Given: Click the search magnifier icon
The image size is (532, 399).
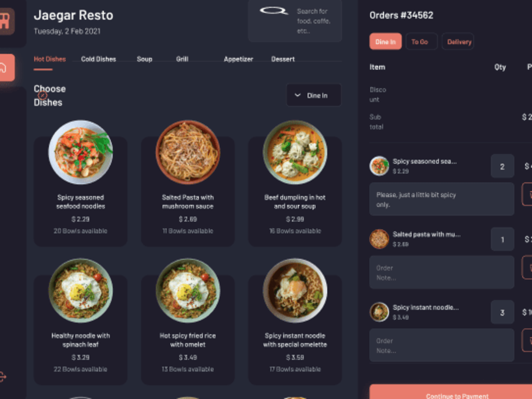Looking at the screenshot, I should pos(274,11).
